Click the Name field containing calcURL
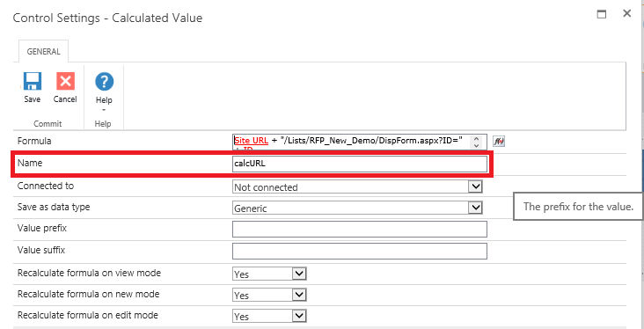644x329 pixels. [x=359, y=164]
